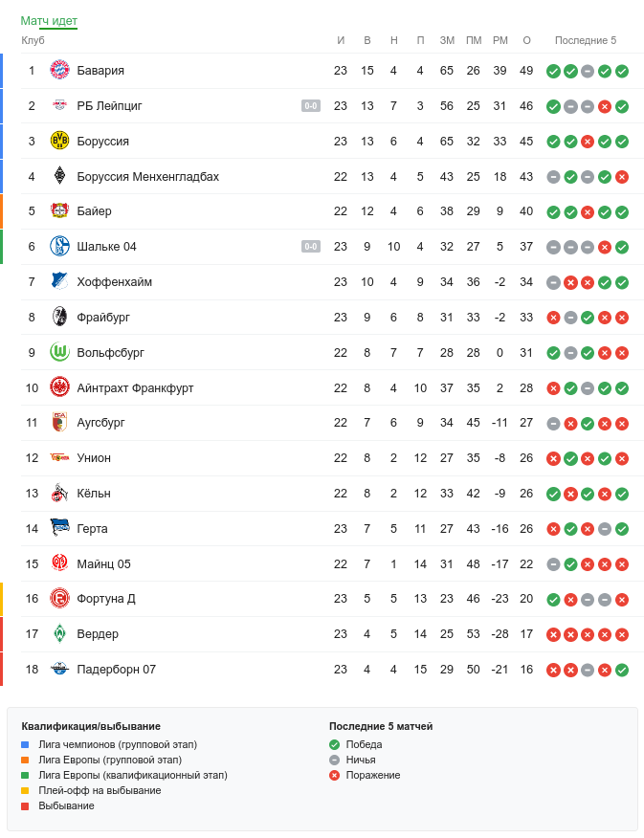This screenshot has height=838, width=644.
Task: Click the Вольфсбург green logo
Action: pos(59,352)
